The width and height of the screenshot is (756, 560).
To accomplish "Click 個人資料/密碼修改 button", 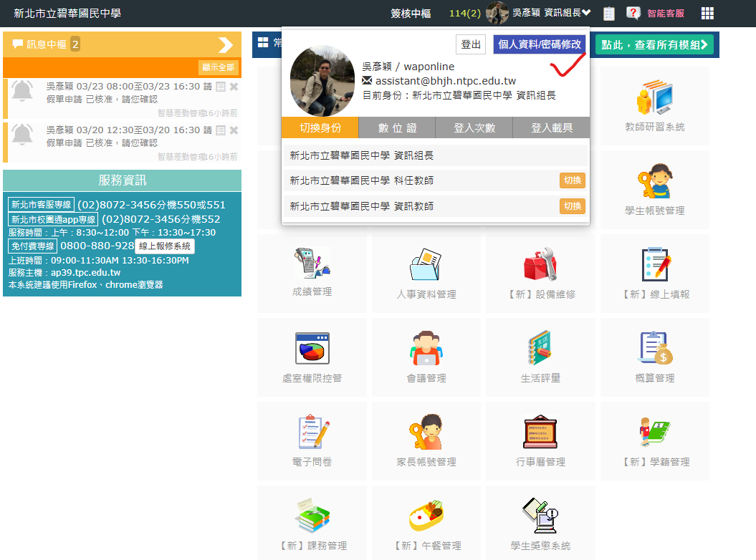I will (540, 44).
